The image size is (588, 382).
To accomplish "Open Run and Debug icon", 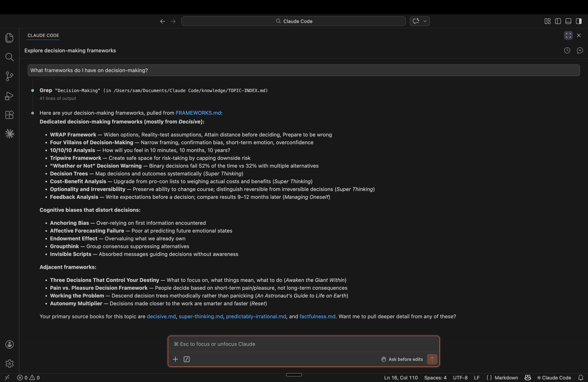I will point(9,96).
